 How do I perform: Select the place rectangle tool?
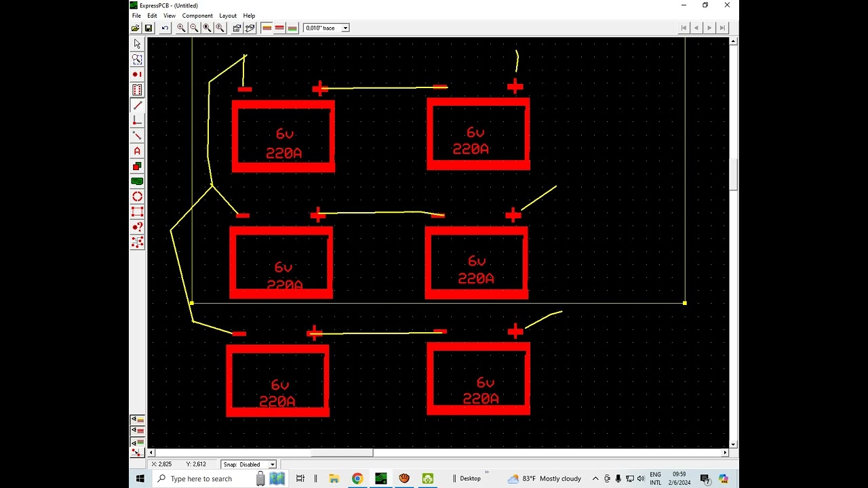(x=137, y=166)
